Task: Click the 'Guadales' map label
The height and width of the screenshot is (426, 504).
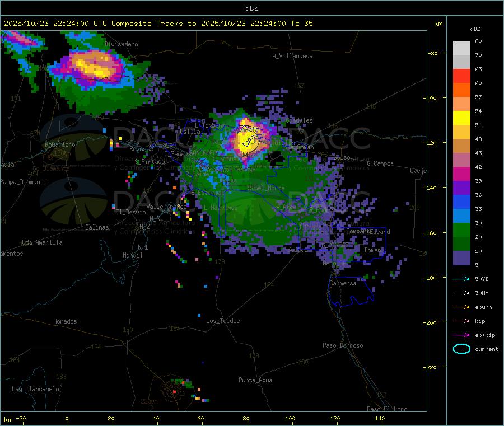Action: [299, 120]
